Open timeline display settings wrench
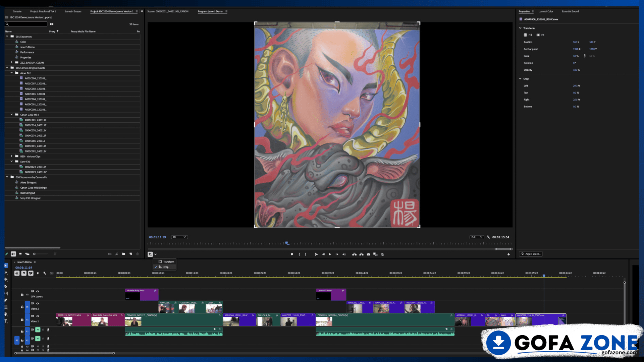 click(x=45, y=273)
